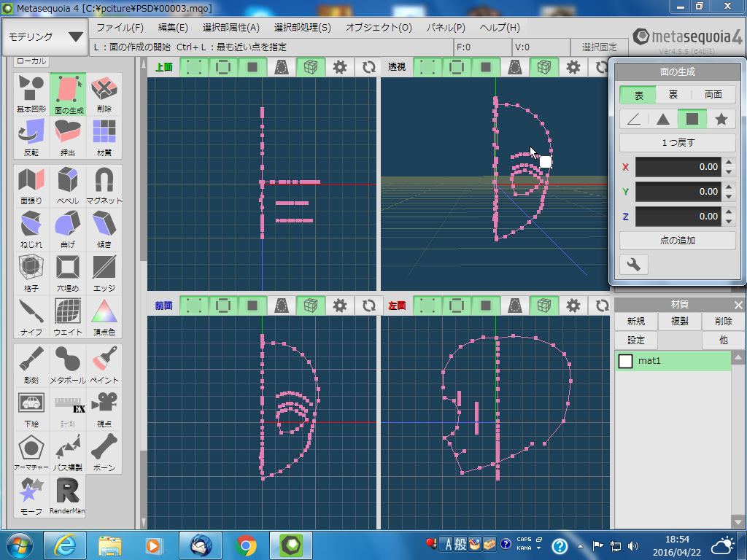Viewport: 747px width, 560px height.
Task: Select the ボーン bone tool
Action: [104, 453]
